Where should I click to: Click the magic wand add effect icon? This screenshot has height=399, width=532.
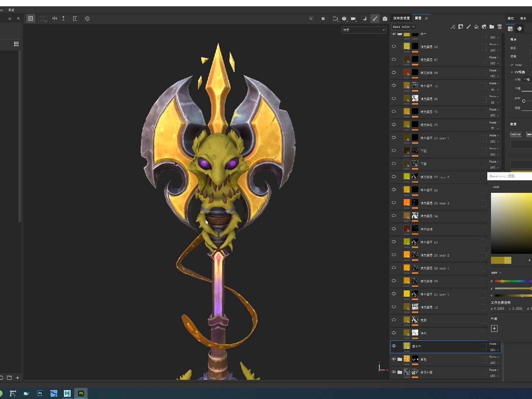(x=453, y=27)
